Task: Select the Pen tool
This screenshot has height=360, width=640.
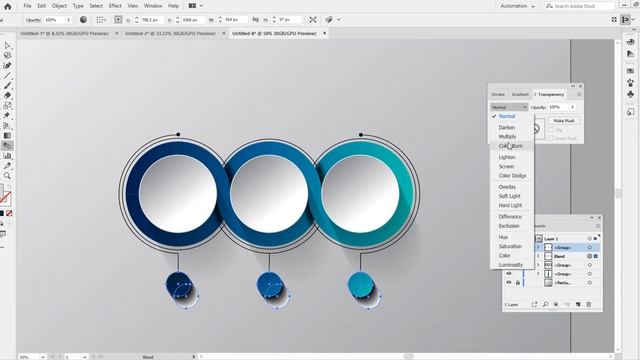Action: tap(7, 65)
